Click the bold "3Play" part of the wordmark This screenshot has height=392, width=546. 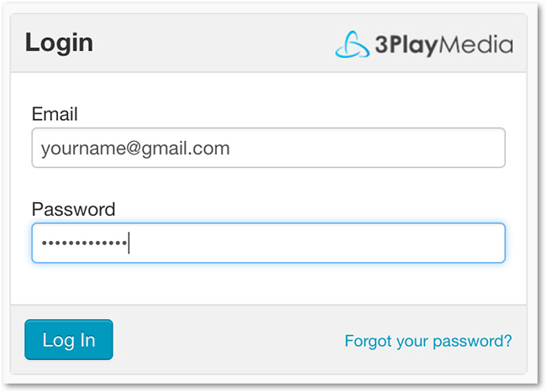click(x=406, y=45)
